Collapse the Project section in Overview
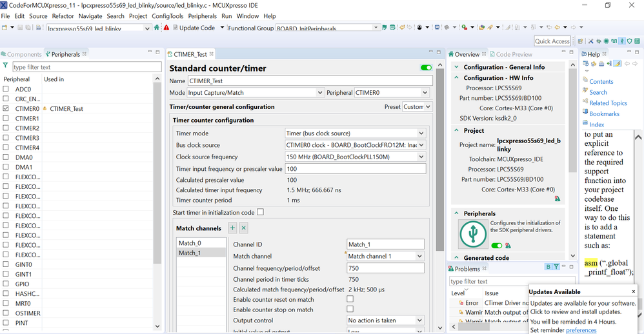This screenshot has width=644, height=334. 456,130
